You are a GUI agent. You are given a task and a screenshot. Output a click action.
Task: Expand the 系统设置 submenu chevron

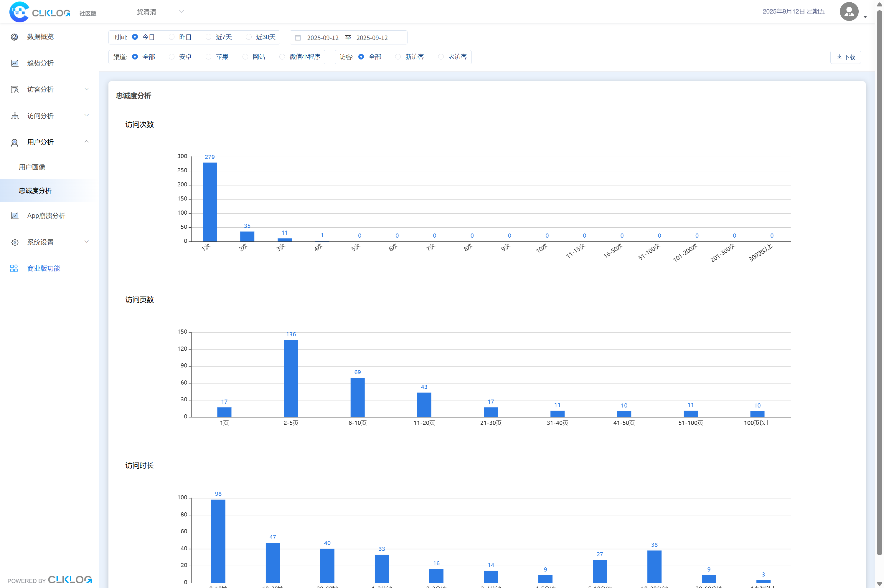coord(87,242)
